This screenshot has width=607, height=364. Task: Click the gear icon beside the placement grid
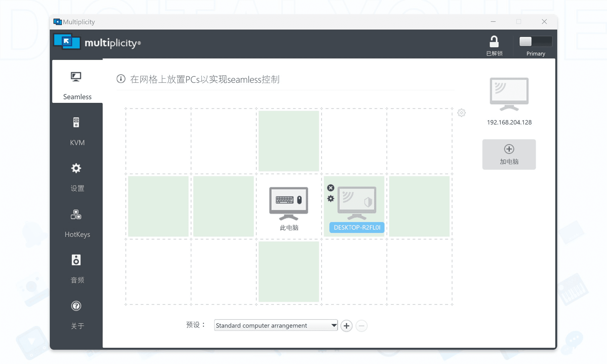coord(462,113)
